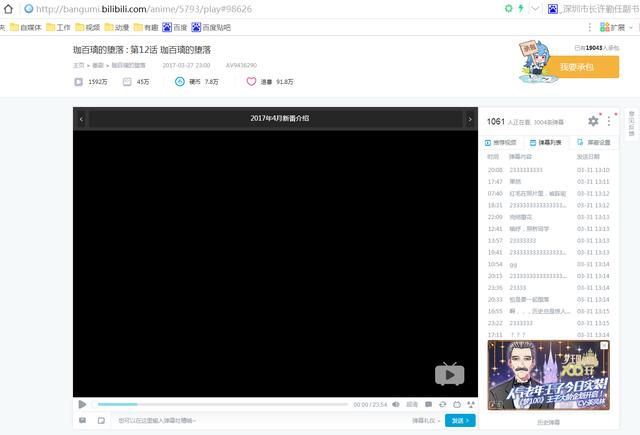Open the 百度贴吧 bookmark
The width and height of the screenshot is (640, 435).
(x=211, y=27)
